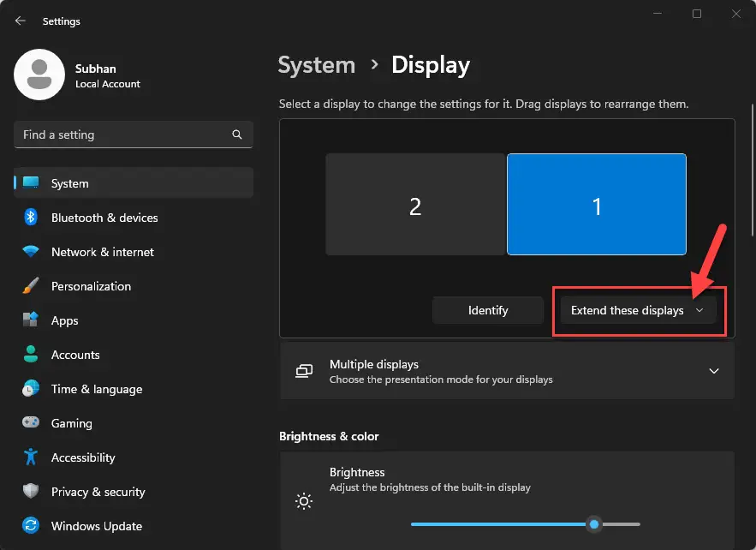756x550 pixels.
Task: Click the Wi-Fi Network icon in sidebar
Action: point(31,251)
